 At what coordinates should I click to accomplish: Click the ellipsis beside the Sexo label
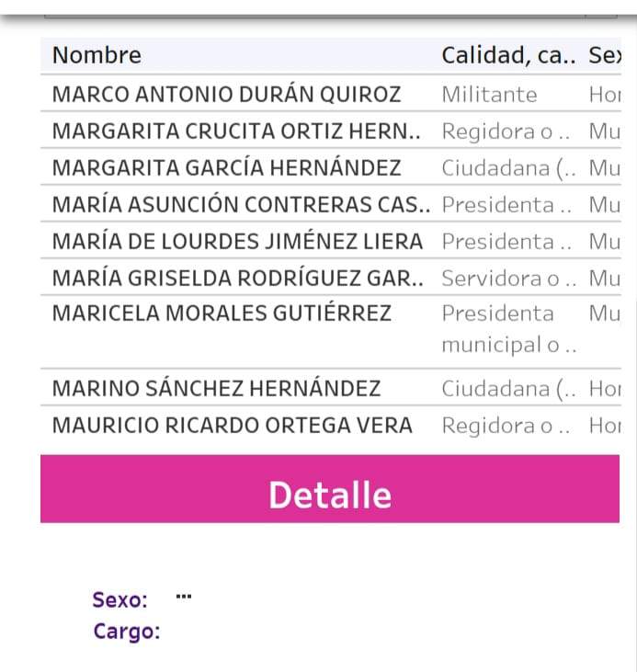183,596
